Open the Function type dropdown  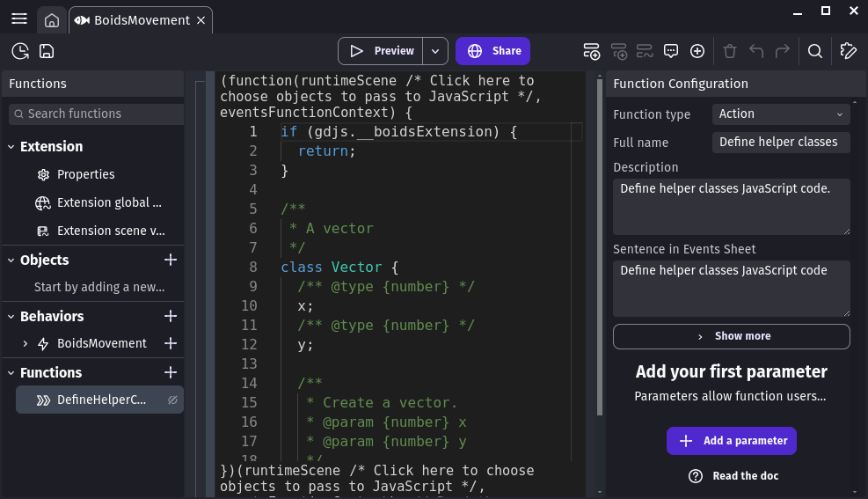(780, 114)
